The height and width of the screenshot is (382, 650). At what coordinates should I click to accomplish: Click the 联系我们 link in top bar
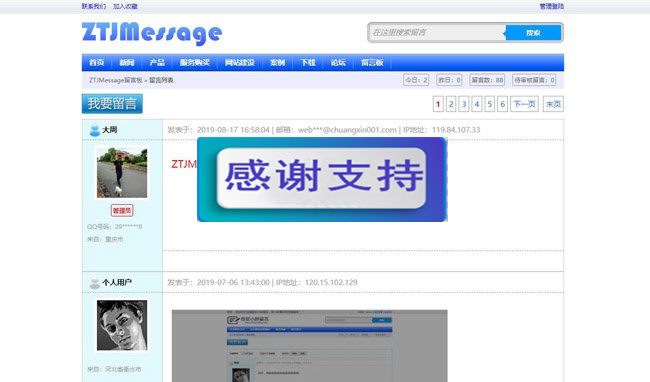(x=94, y=6)
